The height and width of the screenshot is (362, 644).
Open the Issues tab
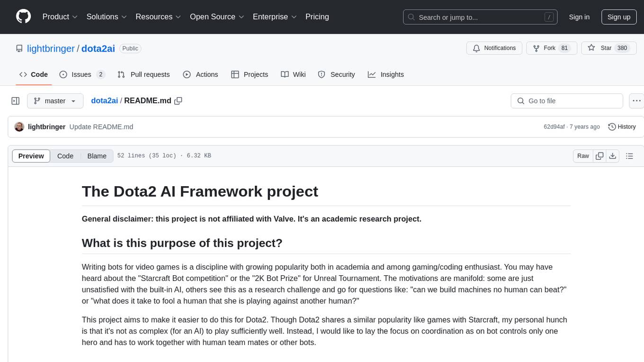[x=82, y=74]
